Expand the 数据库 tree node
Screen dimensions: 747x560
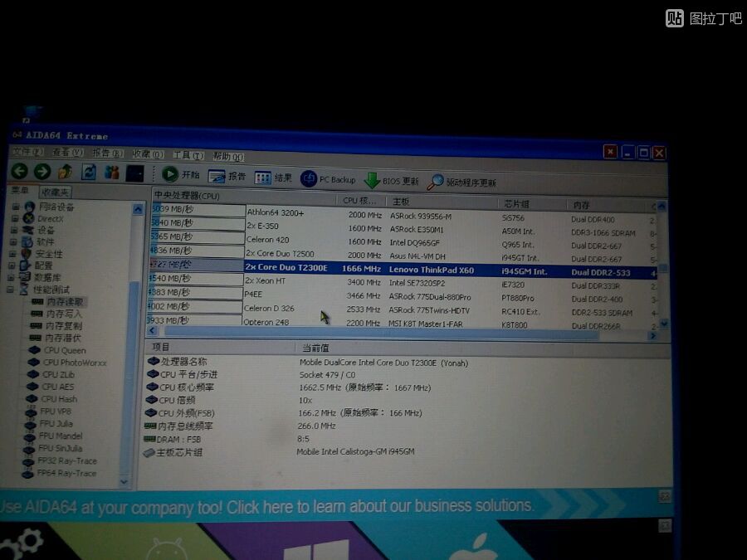[11, 277]
